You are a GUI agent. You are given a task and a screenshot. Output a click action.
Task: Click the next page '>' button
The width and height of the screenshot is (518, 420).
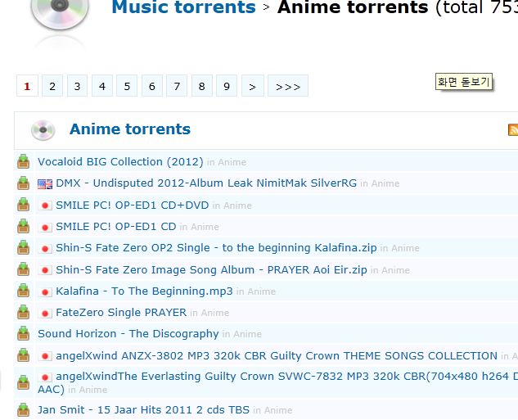click(x=253, y=86)
